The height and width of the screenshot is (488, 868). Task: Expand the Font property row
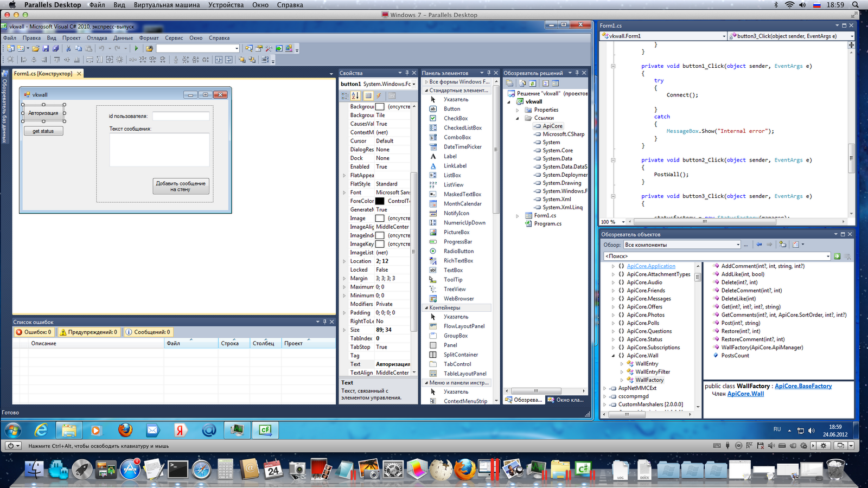[x=344, y=192]
